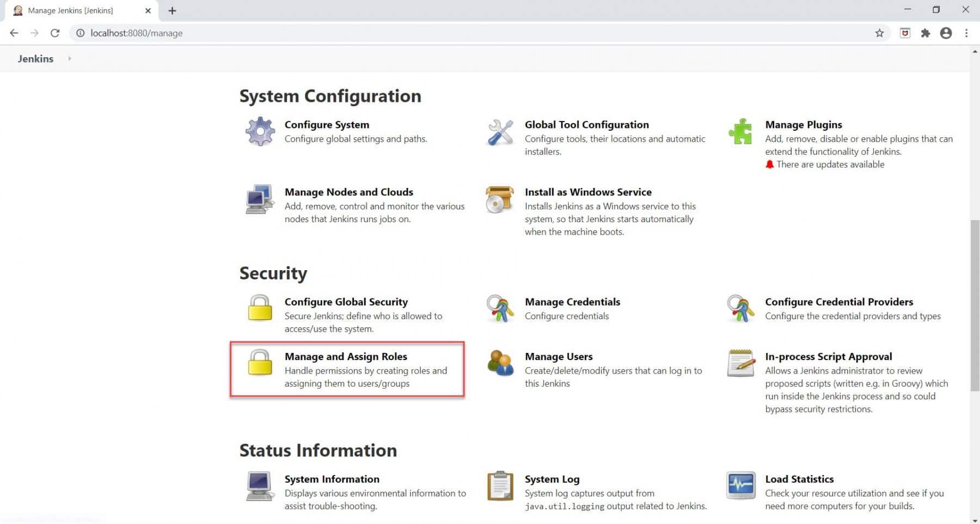Select the Manage Credentials keys icon
980x524 pixels.
click(500, 308)
